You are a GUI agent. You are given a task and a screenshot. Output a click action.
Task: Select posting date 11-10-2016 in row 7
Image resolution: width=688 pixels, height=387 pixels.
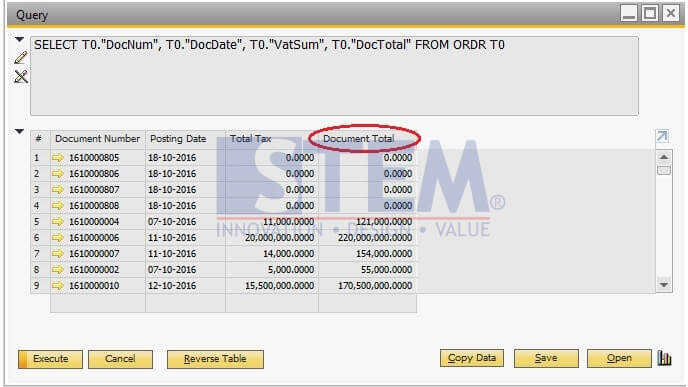[185, 254]
